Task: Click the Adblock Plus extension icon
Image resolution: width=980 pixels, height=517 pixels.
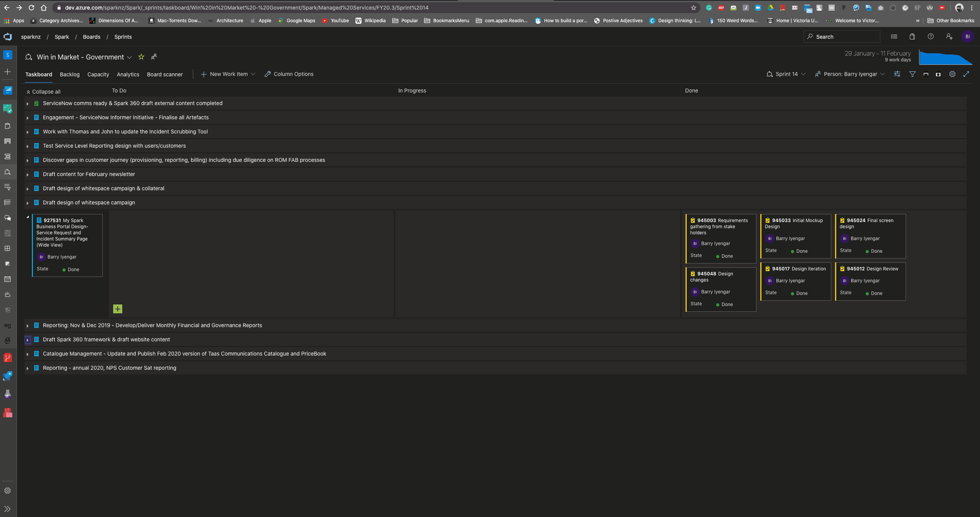Action: 721,8
